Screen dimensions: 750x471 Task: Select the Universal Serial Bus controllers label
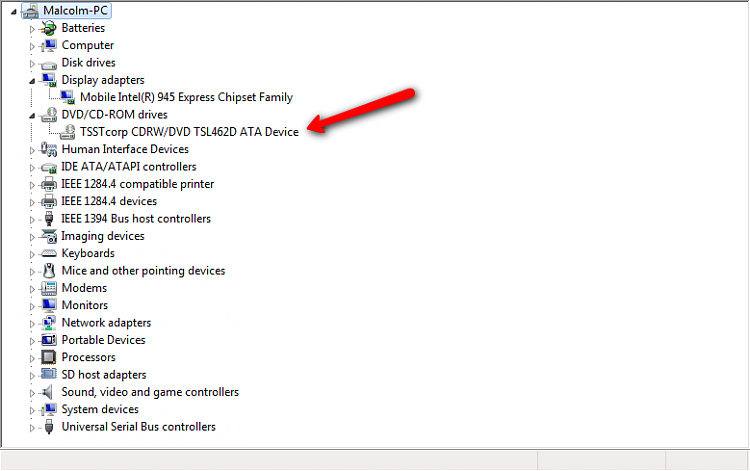[139, 427]
